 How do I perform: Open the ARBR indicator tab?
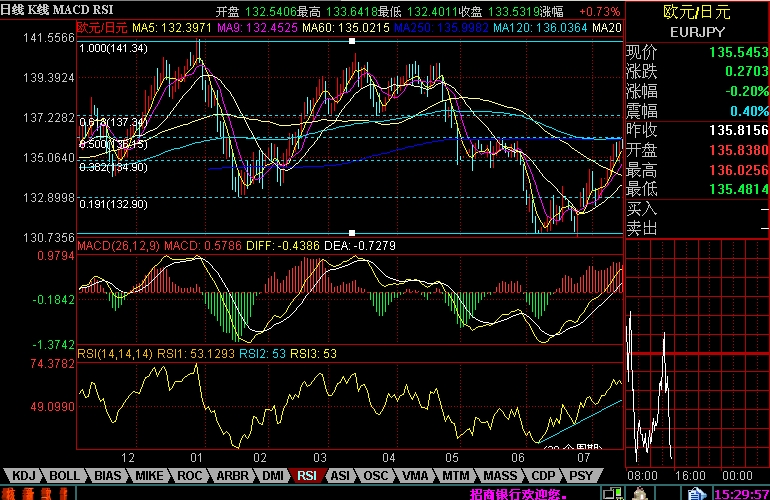pyautogui.click(x=232, y=475)
